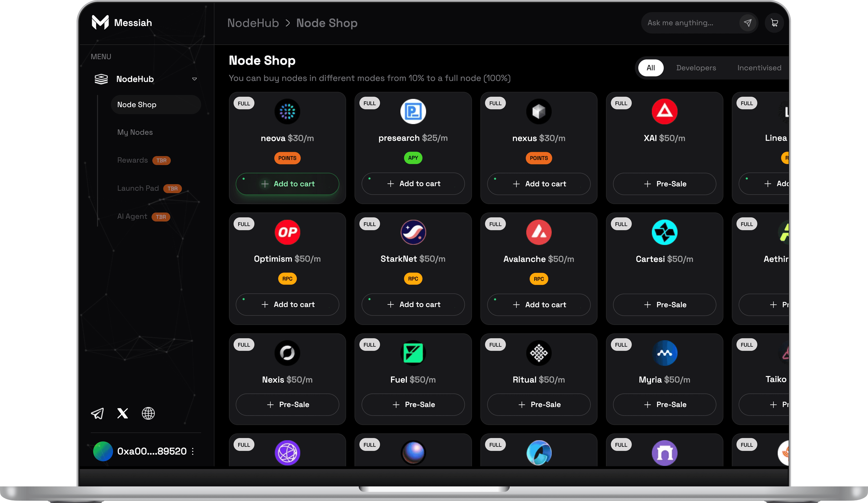868x503 pixels.
Task: Click the Optimism node logo
Action: (287, 232)
